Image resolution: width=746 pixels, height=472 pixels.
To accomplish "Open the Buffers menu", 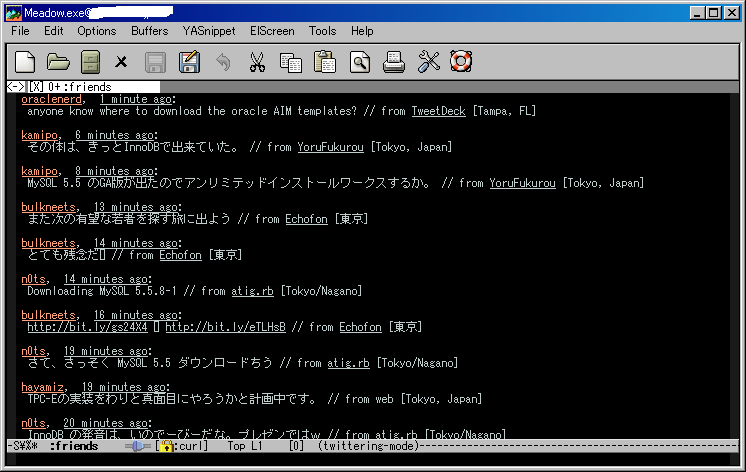I will pos(149,31).
